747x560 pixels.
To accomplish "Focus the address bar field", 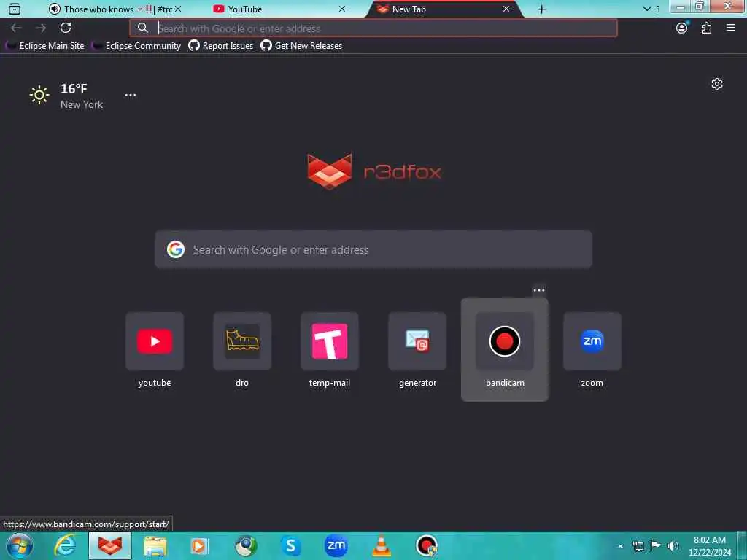I will pos(373,28).
